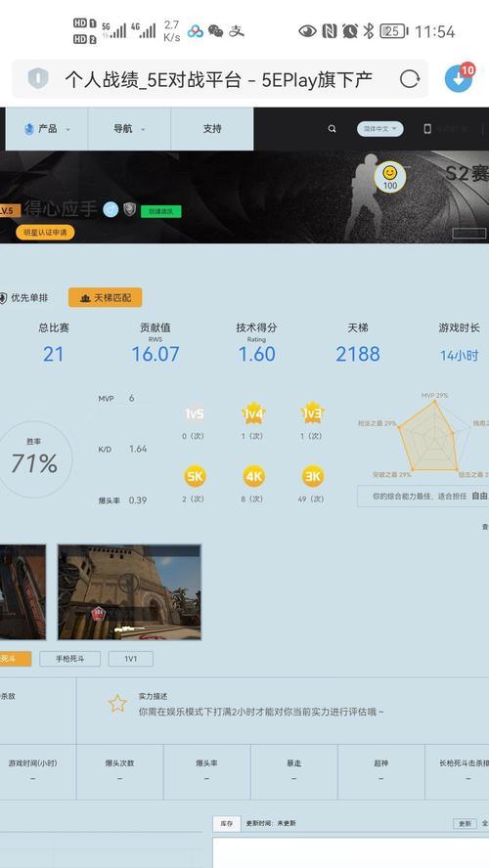This screenshot has height=868, width=489.
Task: Click the 5E logo icon beside 产品
Action: click(x=28, y=129)
